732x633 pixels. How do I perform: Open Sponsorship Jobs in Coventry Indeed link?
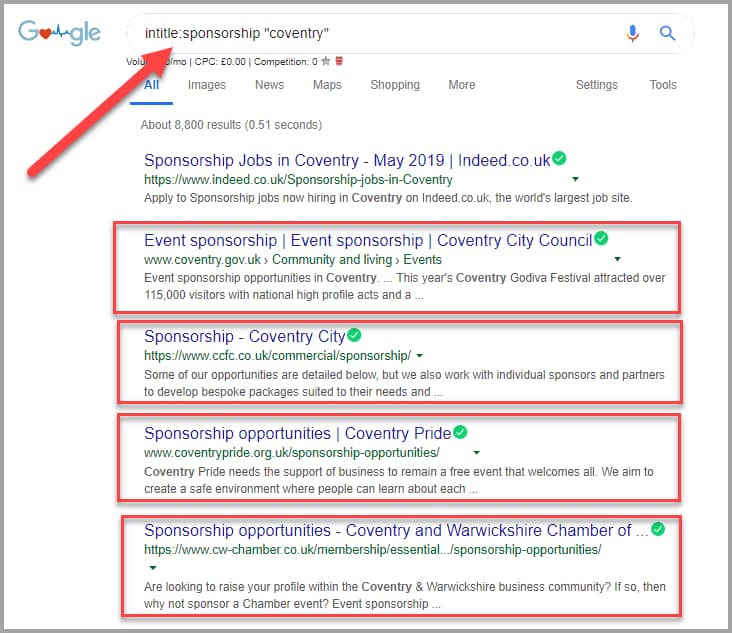point(347,160)
